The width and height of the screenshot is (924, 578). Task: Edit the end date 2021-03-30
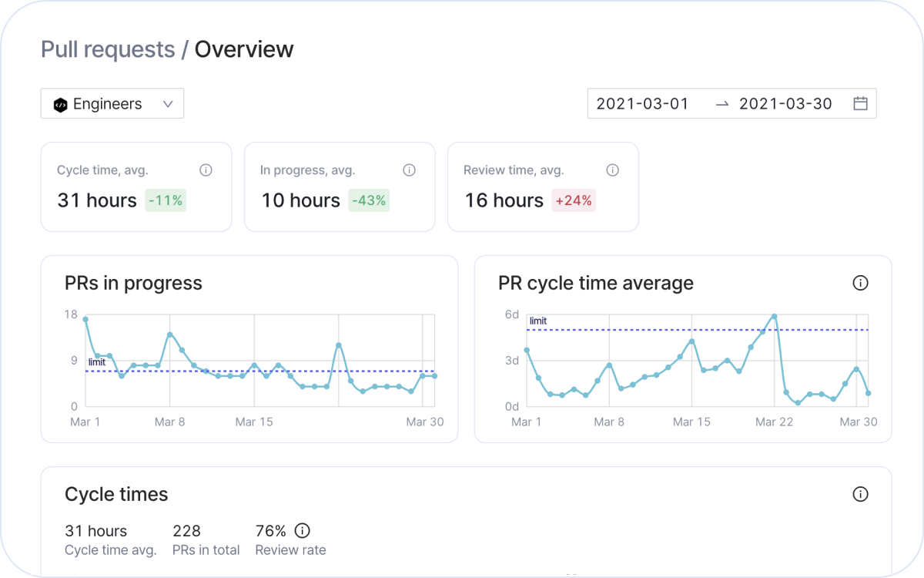tap(785, 103)
